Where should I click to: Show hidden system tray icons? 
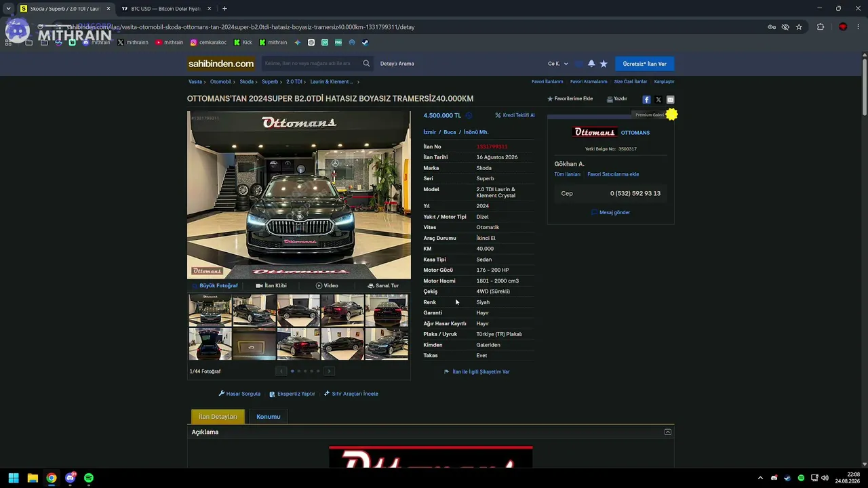point(760,478)
